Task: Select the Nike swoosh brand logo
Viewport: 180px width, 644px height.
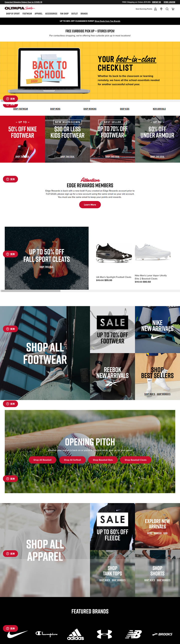Action: 17,634
